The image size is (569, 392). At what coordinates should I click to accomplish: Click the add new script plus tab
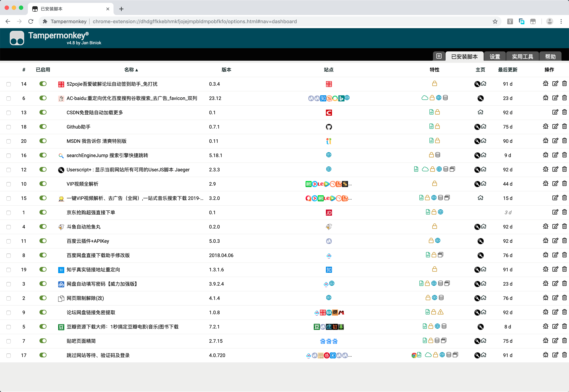click(439, 56)
